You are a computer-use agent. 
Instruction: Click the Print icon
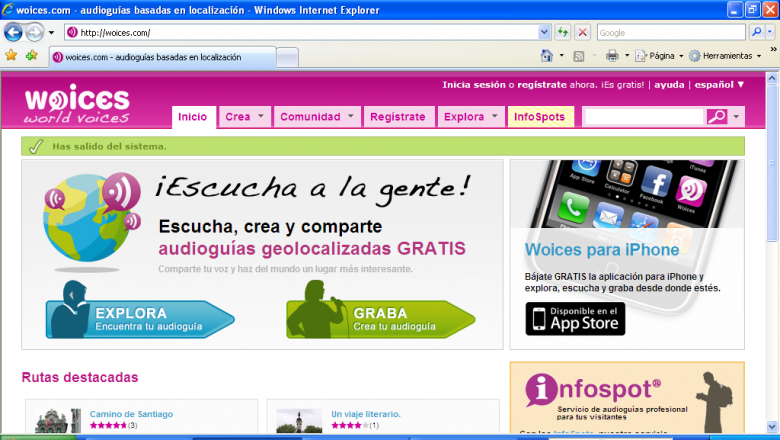[612, 56]
